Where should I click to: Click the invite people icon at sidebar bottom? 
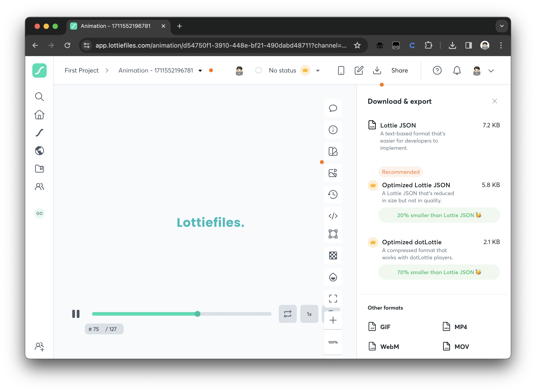pyautogui.click(x=39, y=347)
